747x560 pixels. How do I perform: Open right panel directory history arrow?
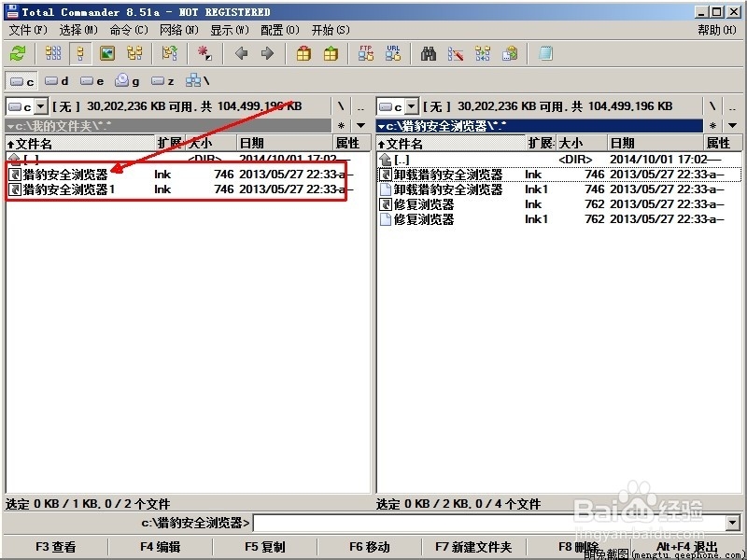(732, 126)
